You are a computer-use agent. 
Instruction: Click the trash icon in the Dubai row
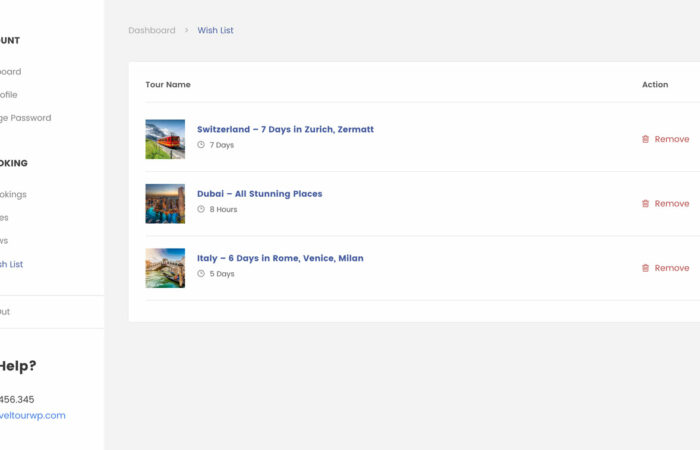point(645,203)
